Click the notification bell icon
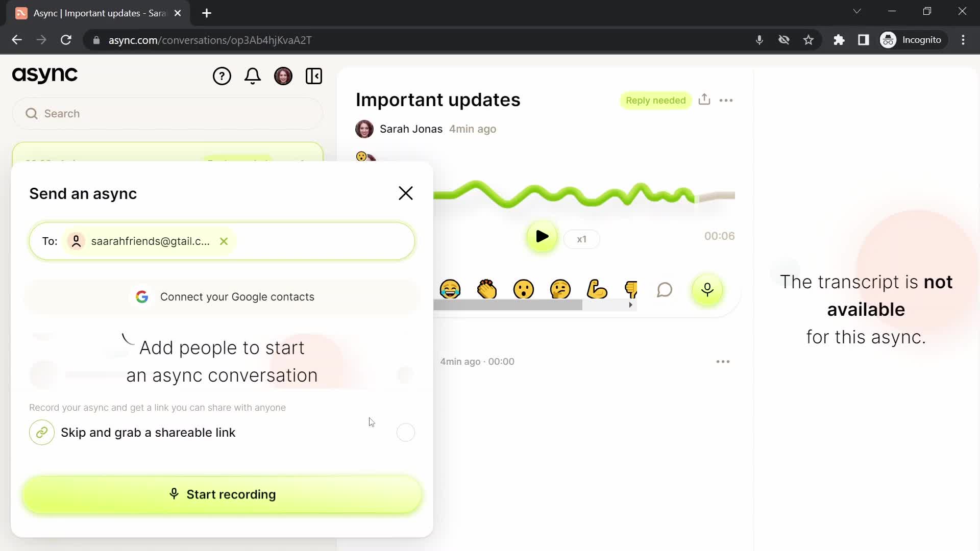This screenshot has width=980, height=551. (253, 76)
